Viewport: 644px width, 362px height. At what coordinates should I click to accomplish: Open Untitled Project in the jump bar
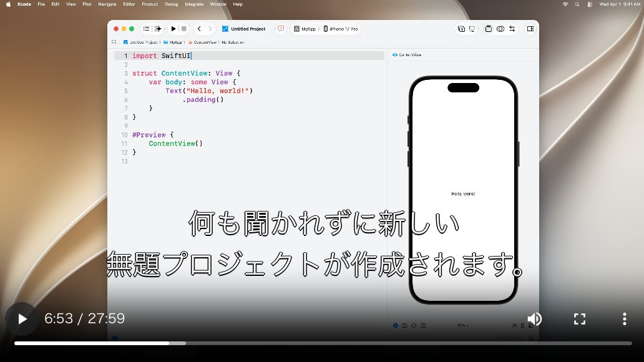click(141, 42)
